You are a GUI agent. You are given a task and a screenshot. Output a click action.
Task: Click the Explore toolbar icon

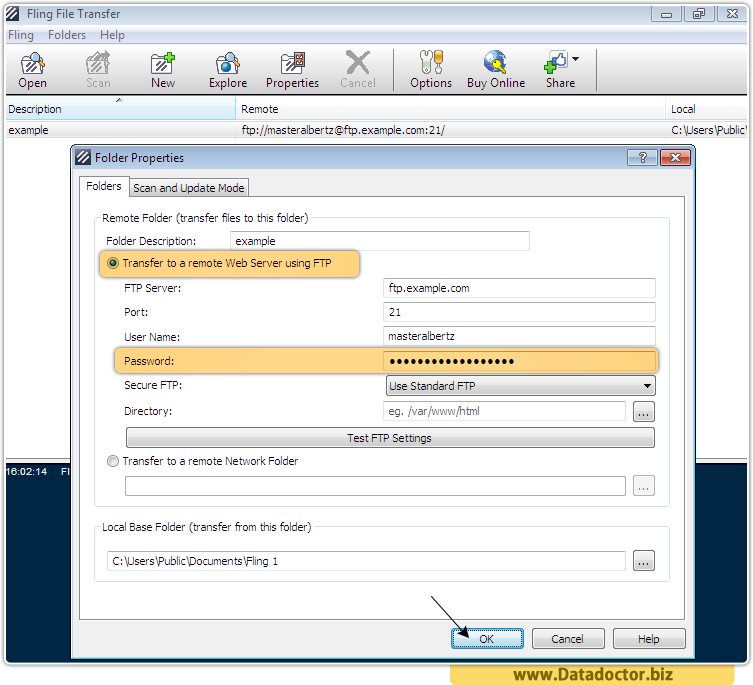pos(228,70)
